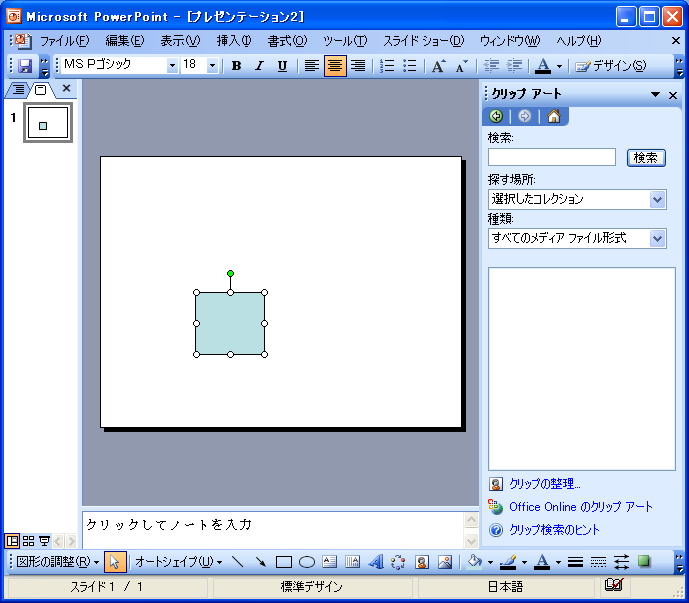Click the clip art search text field

point(551,158)
